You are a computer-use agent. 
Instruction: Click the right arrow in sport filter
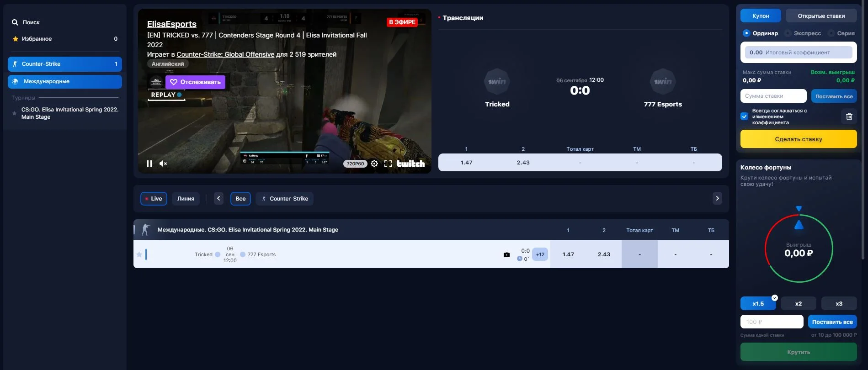717,198
